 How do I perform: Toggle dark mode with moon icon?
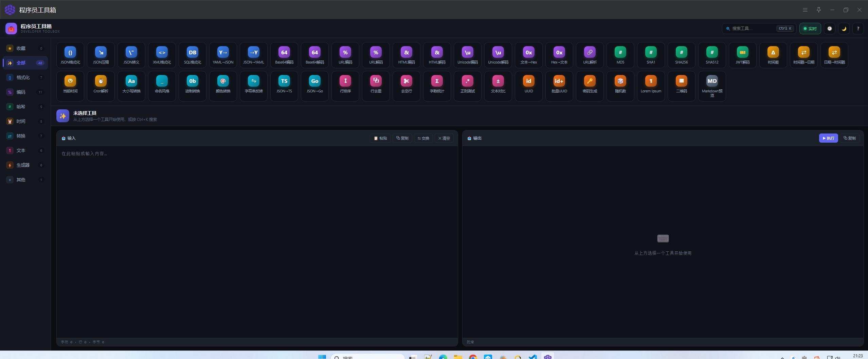(x=844, y=29)
